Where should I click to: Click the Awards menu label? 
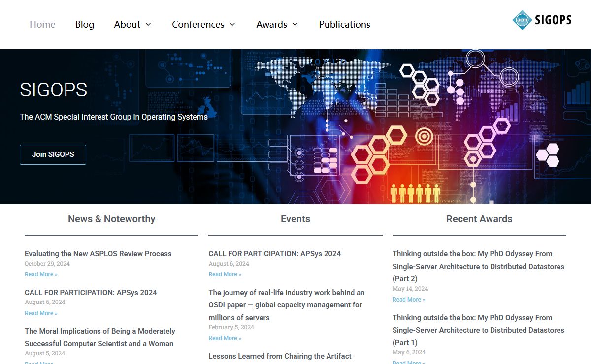[272, 24]
